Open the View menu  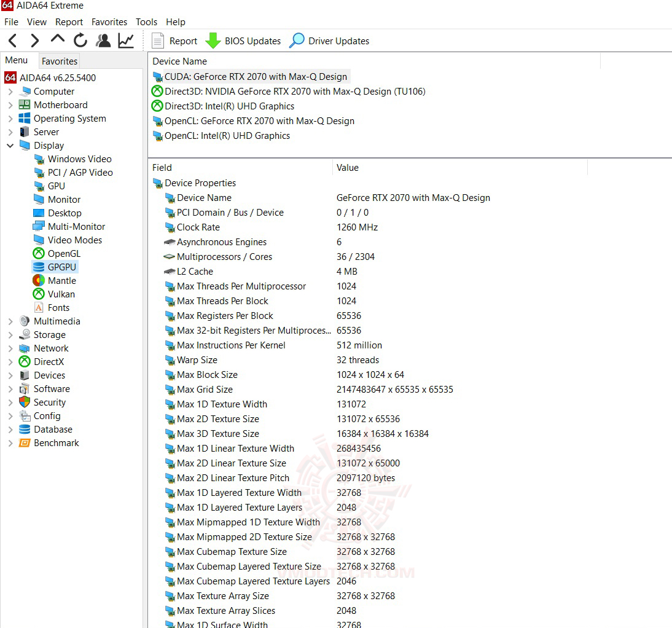36,22
